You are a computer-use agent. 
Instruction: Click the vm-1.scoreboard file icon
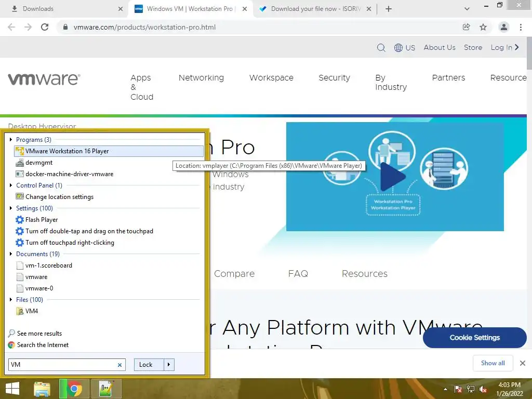pyautogui.click(x=20, y=265)
